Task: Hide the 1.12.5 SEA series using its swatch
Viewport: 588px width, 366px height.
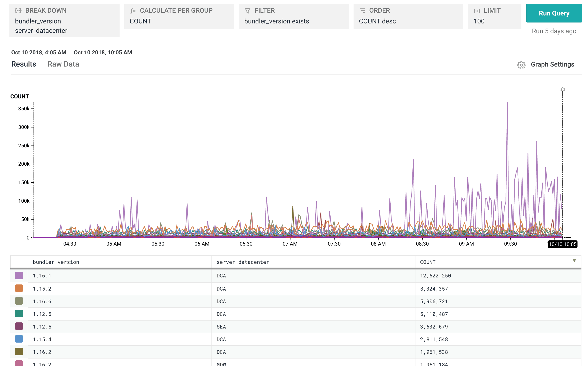Action: [19, 326]
